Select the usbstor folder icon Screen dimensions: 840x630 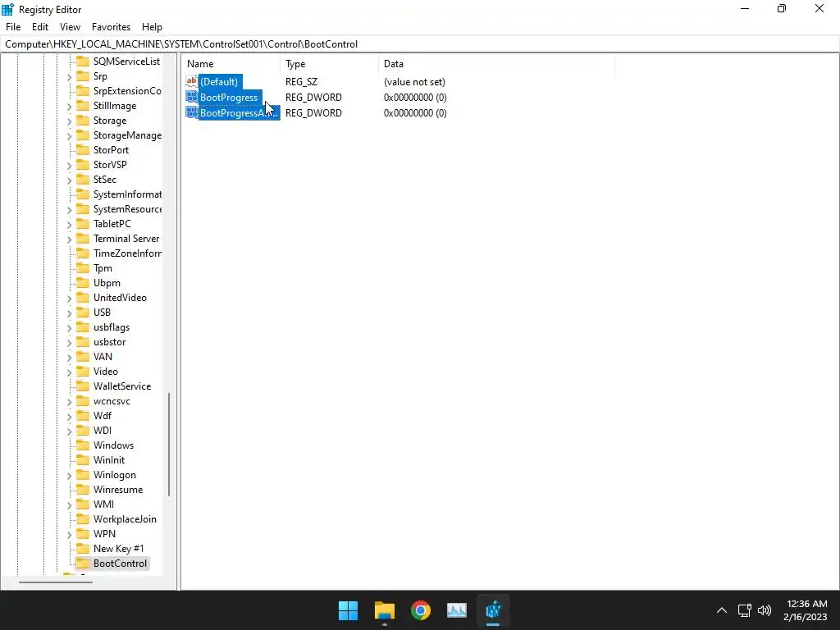click(x=83, y=342)
